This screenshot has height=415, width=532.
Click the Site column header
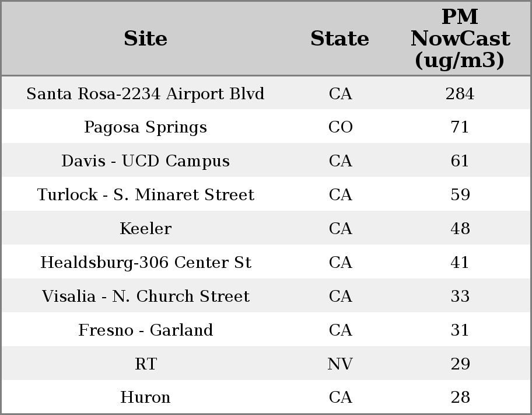[145, 39]
